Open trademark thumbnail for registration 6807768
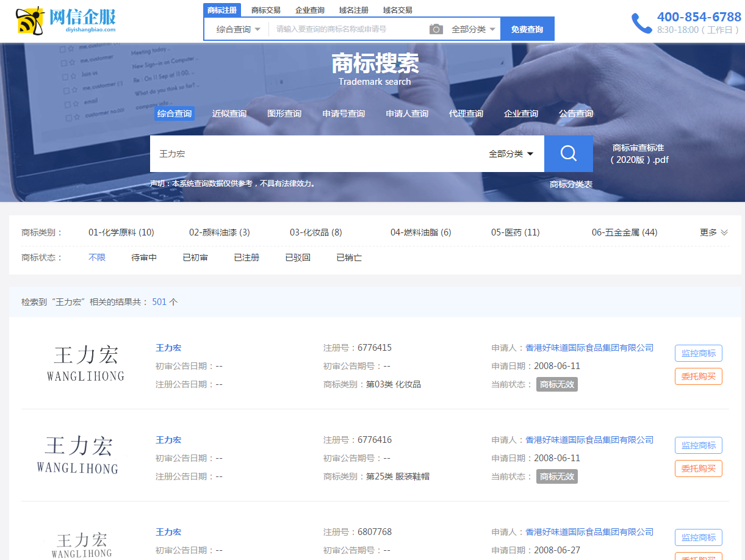This screenshot has width=745, height=560. 82,544
